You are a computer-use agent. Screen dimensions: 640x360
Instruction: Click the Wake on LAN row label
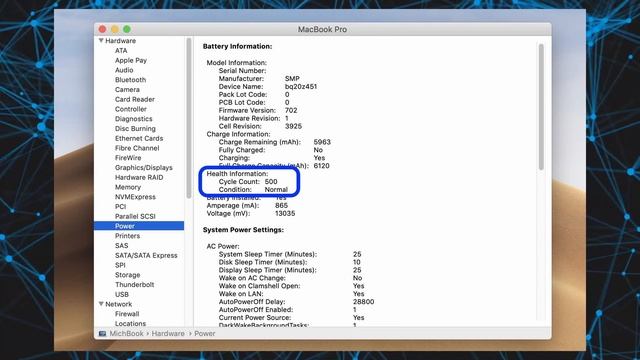[241, 294]
